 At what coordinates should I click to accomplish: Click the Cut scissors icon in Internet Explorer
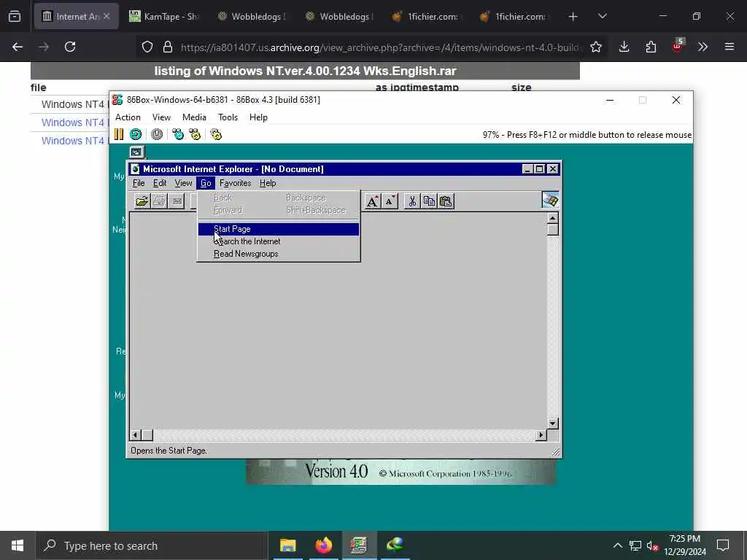tap(412, 201)
